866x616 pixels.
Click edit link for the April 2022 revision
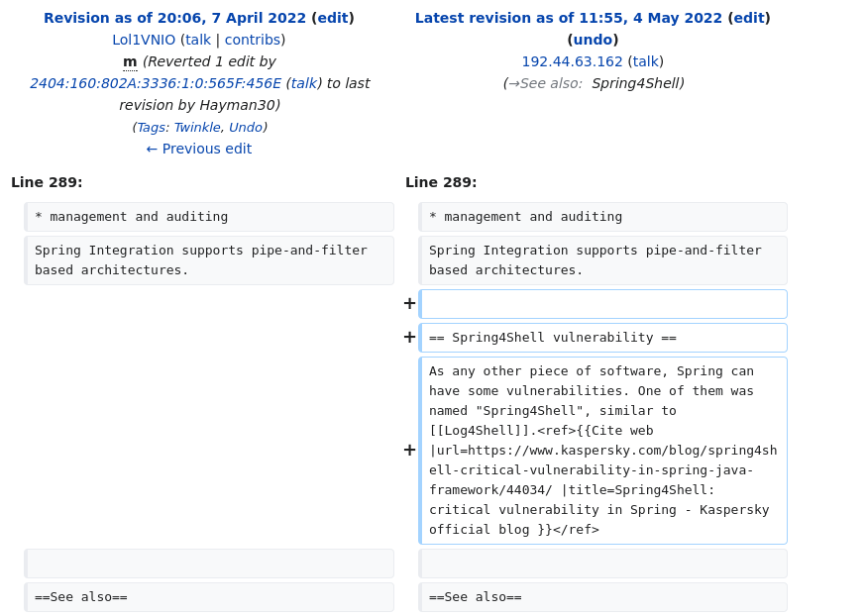click(x=333, y=18)
